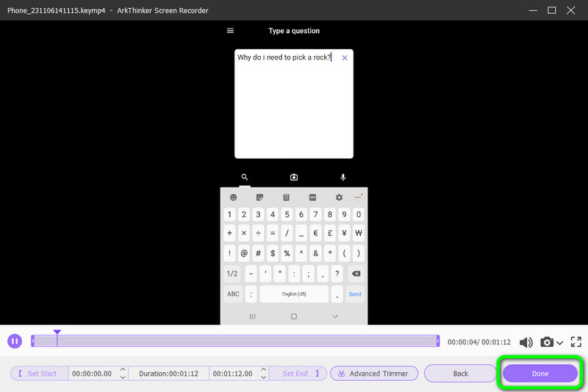
Task: Expand more keyboard options ellipsis
Action: (x=358, y=197)
